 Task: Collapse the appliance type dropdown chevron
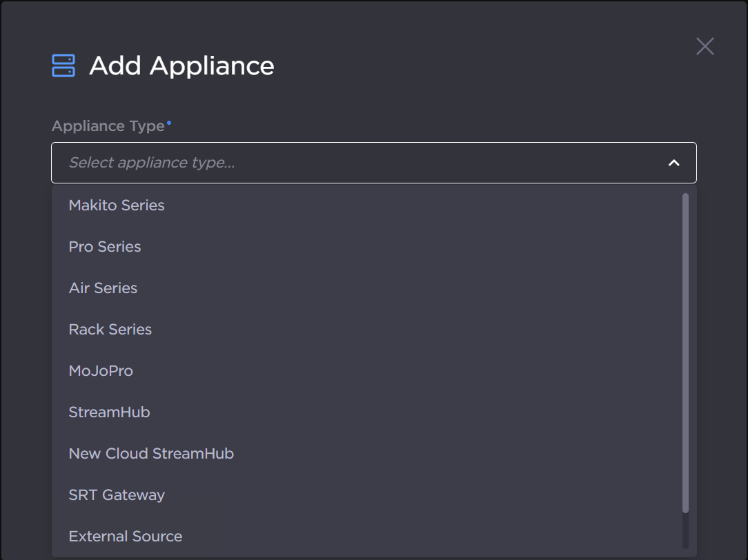[673, 163]
